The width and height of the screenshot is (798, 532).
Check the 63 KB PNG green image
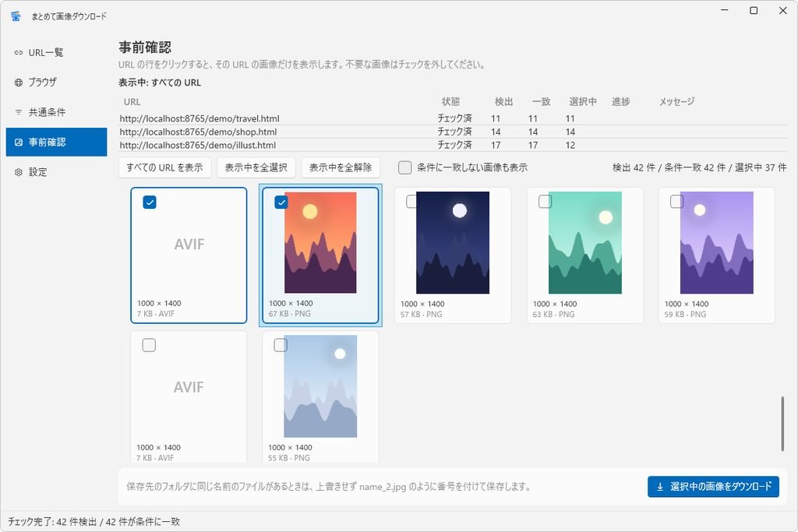(545, 202)
